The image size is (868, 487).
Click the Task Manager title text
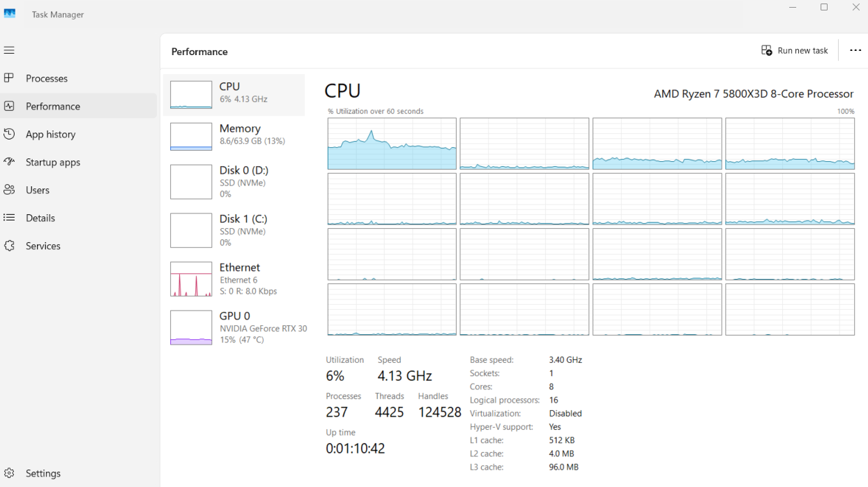click(58, 15)
